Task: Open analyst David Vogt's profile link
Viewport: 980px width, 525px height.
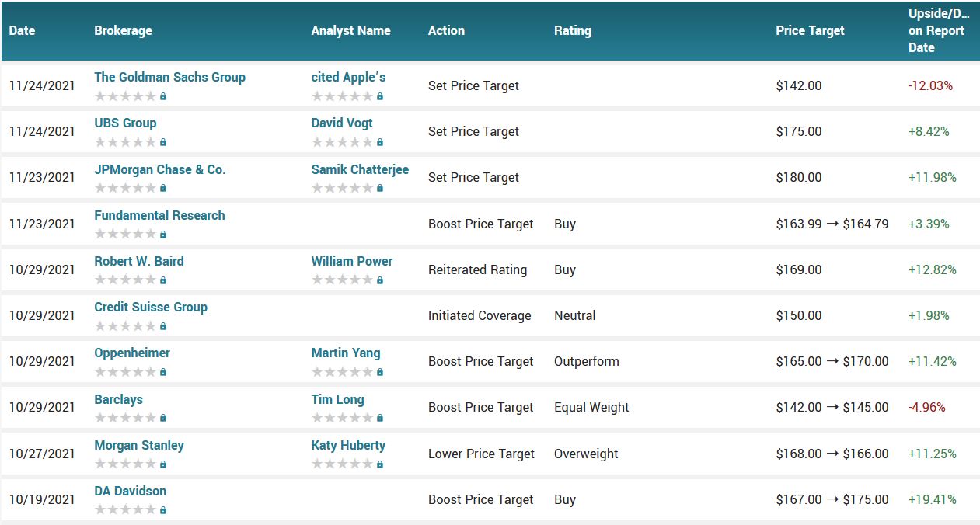Action: click(x=342, y=123)
